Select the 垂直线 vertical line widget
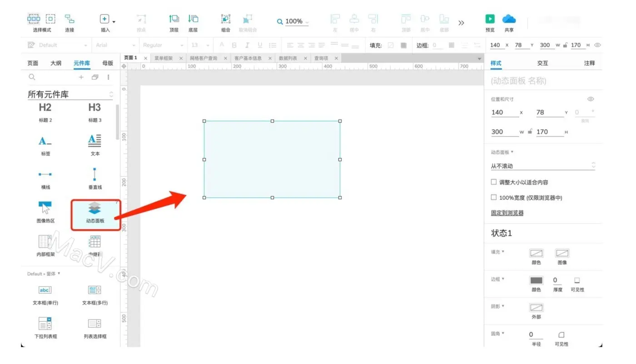The image size is (636, 364). (x=94, y=179)
